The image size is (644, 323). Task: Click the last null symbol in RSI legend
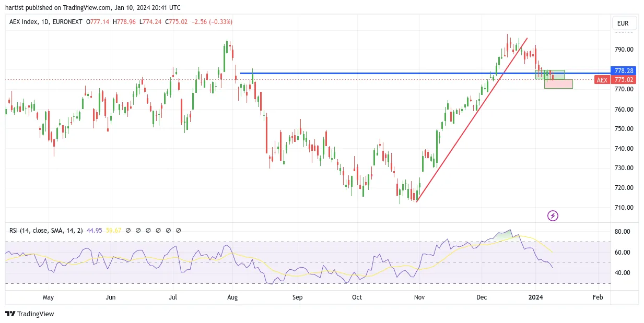[179, 230]
